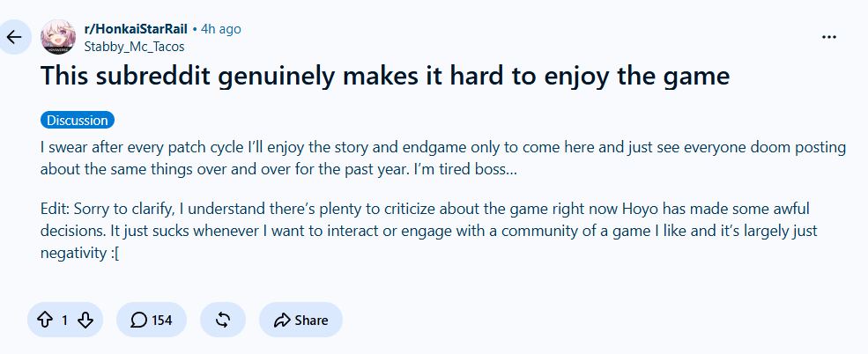868x354 pixels.
Task: Click the Share arrow icon
Action: click(282, 320)
